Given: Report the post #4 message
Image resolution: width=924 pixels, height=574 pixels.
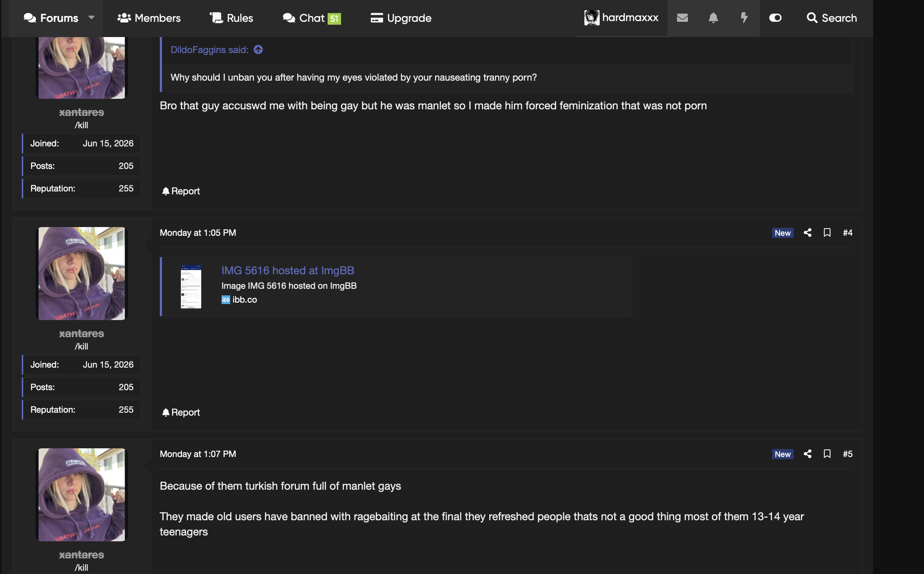Looking at the screenshot, I should [181, 412].
